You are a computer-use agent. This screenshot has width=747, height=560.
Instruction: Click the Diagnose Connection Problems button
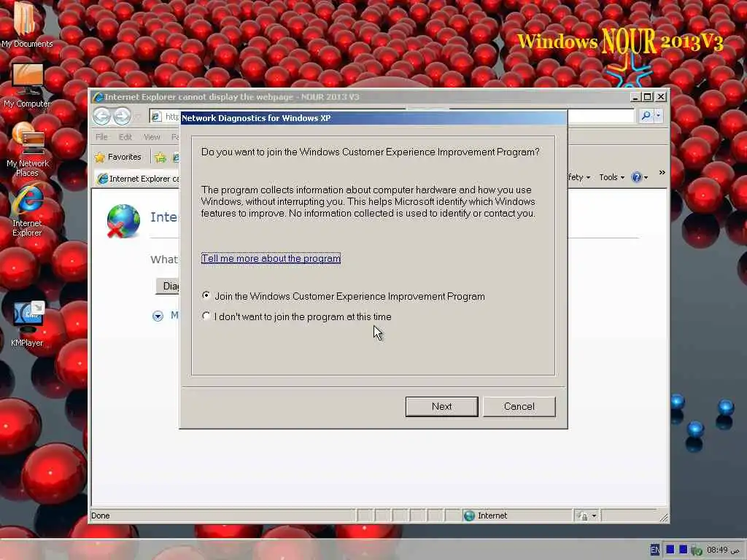[168, 286]
